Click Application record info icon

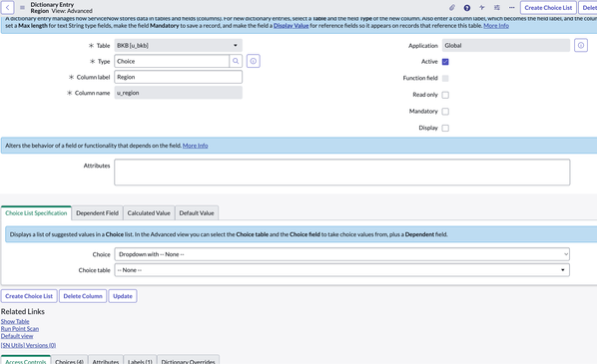581,46
